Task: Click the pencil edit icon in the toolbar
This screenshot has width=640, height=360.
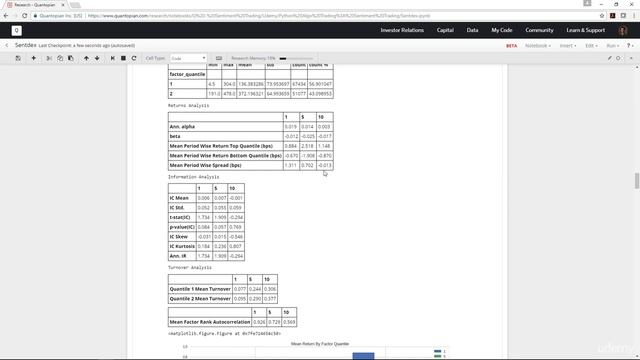Action: tap(610, 58)
